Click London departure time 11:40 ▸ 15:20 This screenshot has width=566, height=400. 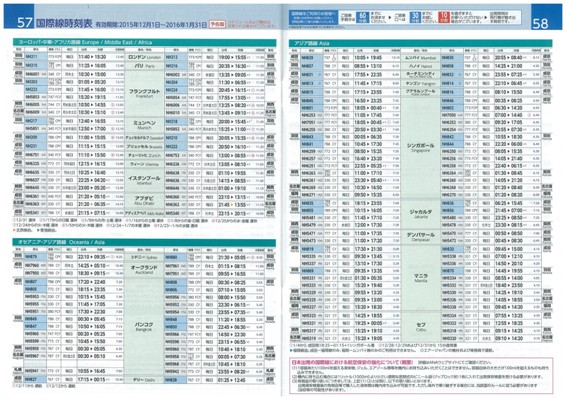[92, 57]
